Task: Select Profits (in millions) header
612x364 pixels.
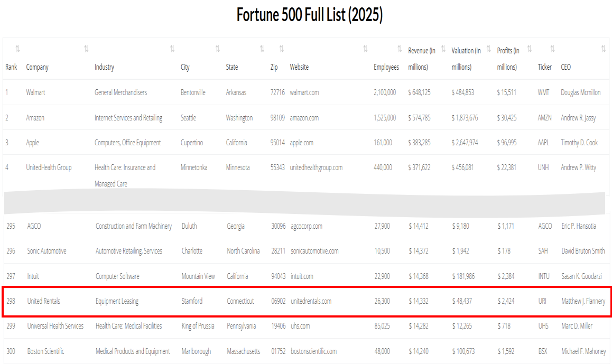Action: pos(508,59)
